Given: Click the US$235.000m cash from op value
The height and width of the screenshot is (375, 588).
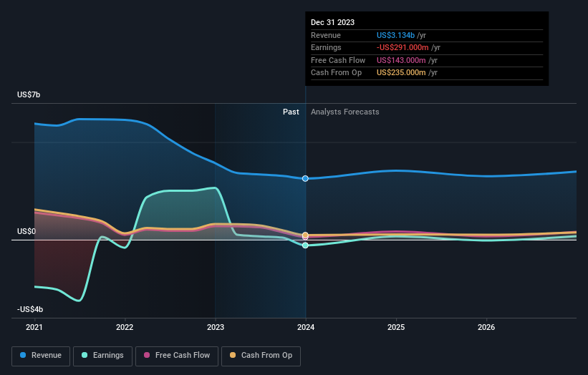Looking at the screenshot, I should point(401,73).
